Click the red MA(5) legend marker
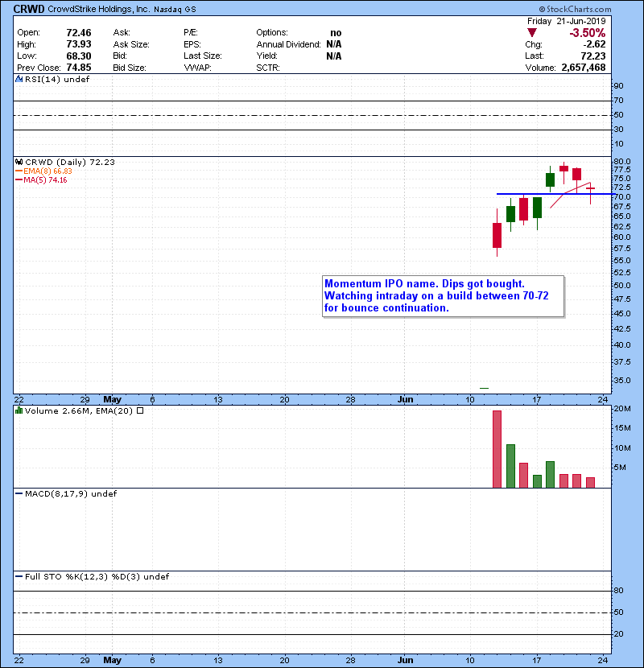 pos(19,179)
